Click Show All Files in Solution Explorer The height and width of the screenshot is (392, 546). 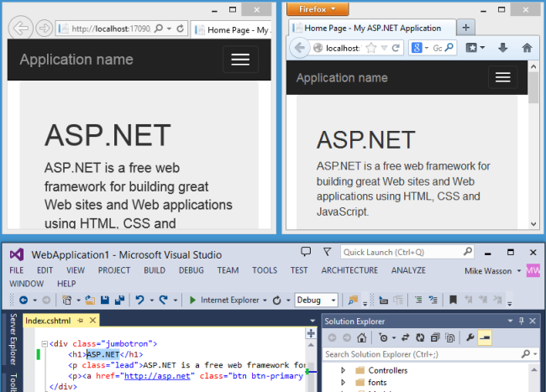450,337
